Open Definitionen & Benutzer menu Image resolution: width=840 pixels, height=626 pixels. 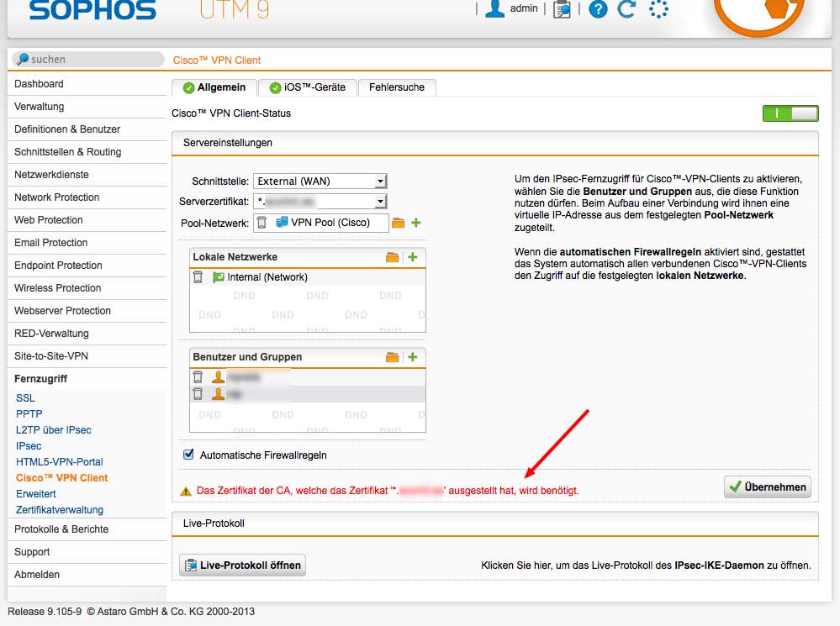(x=87, y=129)
